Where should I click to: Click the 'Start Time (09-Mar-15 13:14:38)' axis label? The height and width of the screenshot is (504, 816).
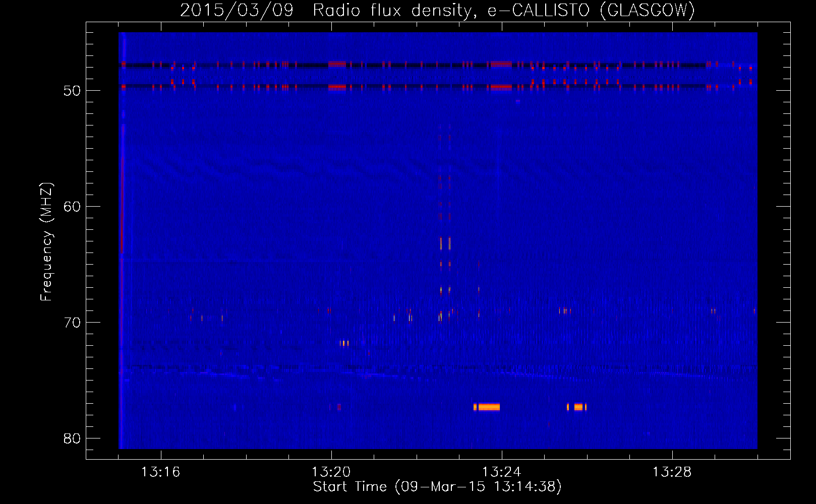point(437,486)
